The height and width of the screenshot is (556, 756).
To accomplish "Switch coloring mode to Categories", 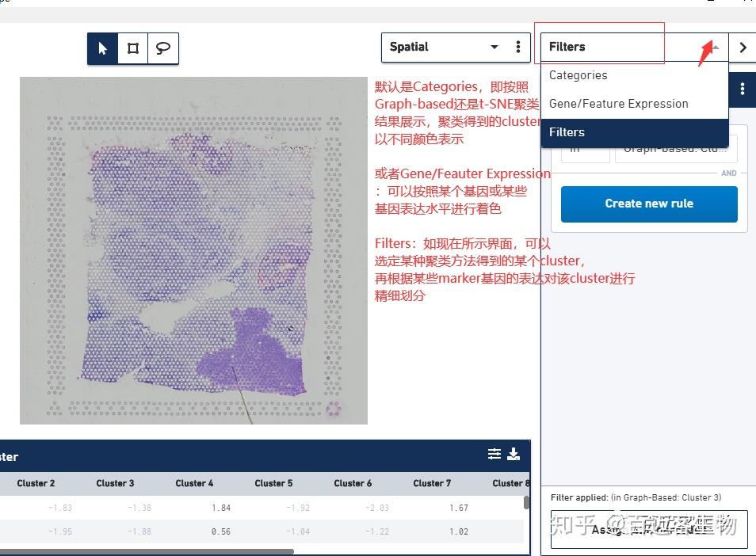I will pos(578,75).
